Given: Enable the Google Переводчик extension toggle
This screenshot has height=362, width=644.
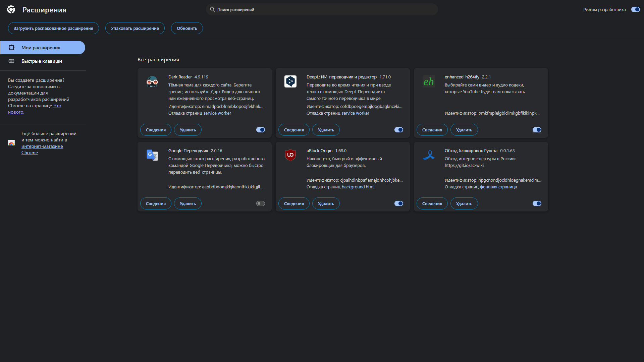Looking at the screenshot, I should 261,203.
